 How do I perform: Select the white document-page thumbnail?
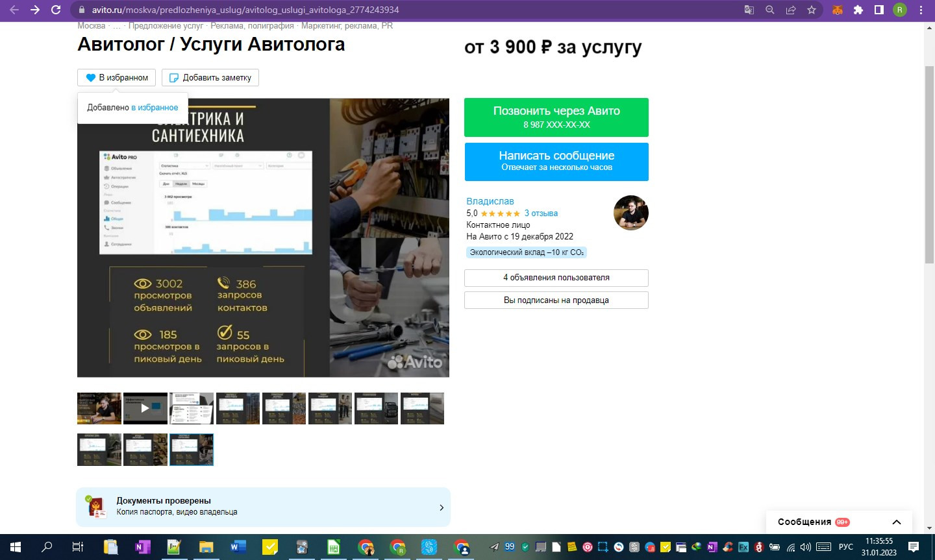click(192, 408)
